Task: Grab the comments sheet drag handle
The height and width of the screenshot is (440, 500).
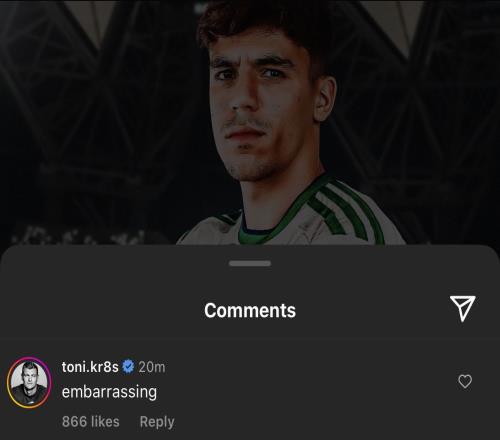Action: [x=250, y=264]
